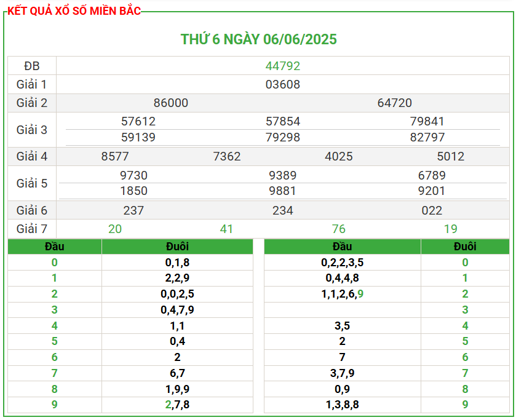Click the Giải 1 row label

(x=32, y=84)
